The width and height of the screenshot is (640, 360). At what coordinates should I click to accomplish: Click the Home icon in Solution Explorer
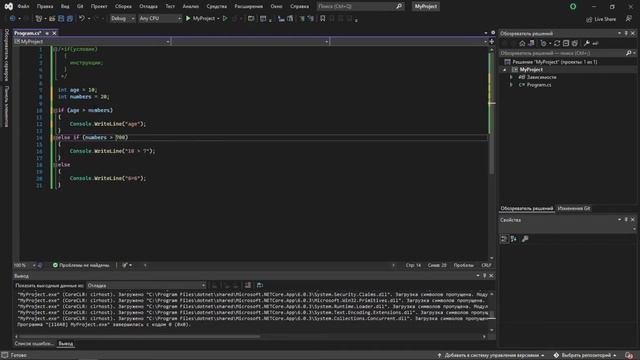pyautogui.click(x=522, y=43)
